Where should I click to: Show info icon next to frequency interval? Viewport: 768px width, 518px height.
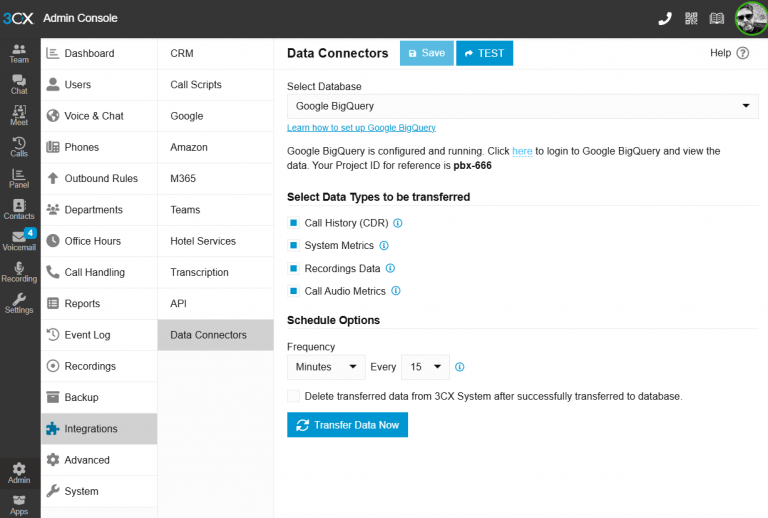tap(459, 367)
